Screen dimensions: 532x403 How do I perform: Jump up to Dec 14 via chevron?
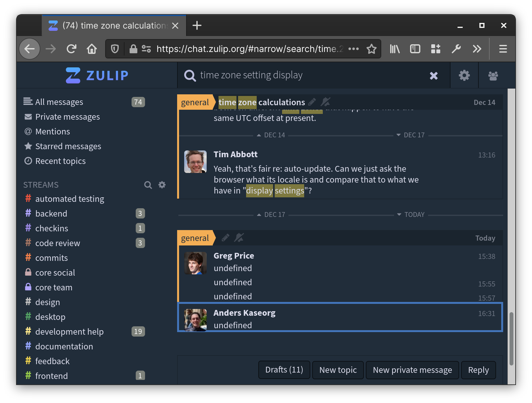point(259,135)
